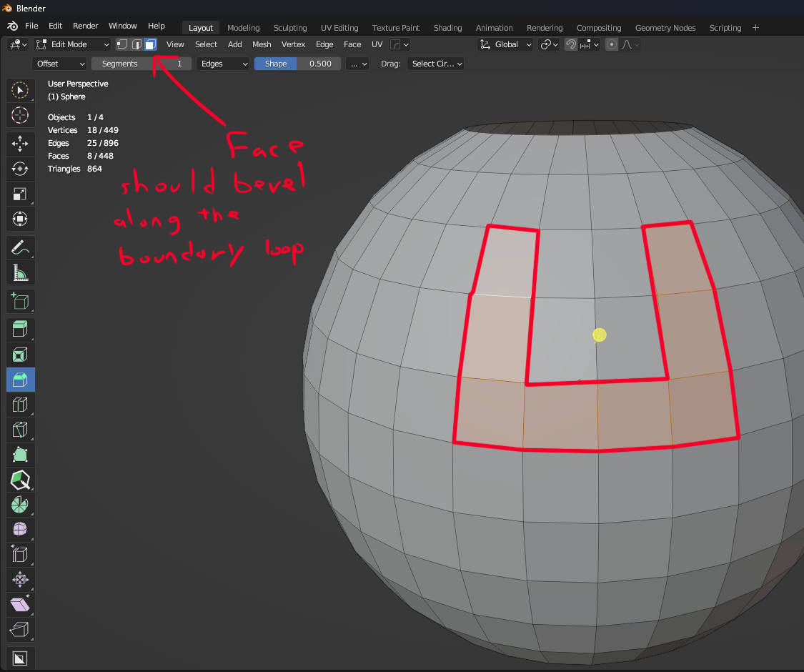Activate the Poly Build tool

pos(20,455)
